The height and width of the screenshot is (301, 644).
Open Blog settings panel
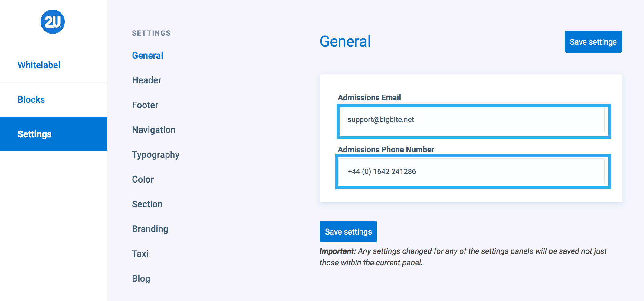pos(141,279)
